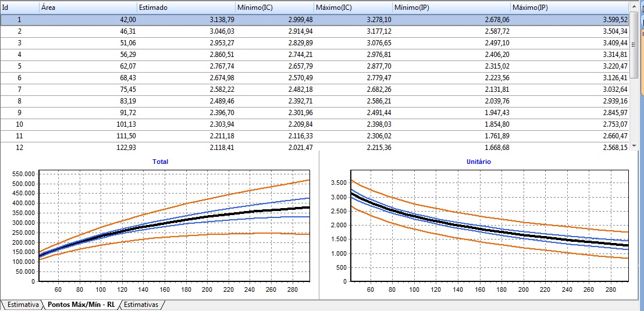
Task: Click Máximo(IP) value 3.032,64
Action: click(x=615, y=90)
